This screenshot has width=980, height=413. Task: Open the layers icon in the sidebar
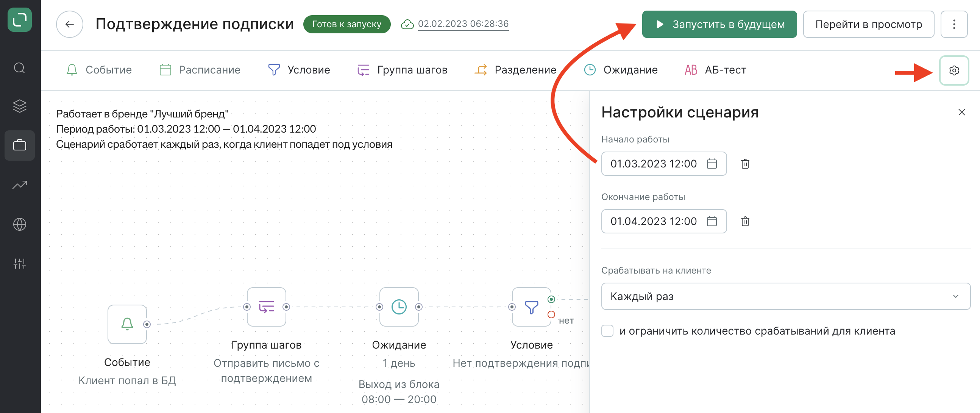[x=19, y=106]
